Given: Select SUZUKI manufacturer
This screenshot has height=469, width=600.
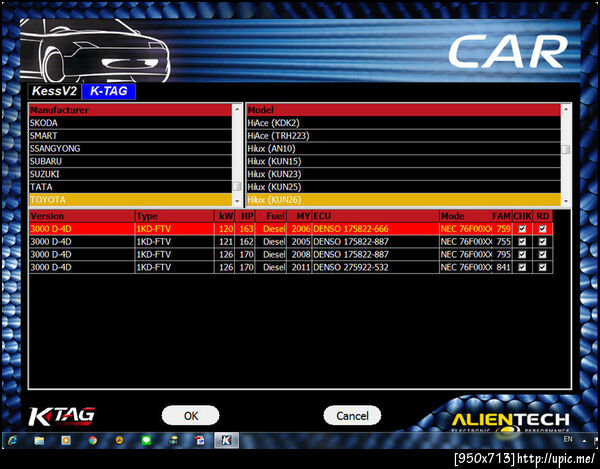Looking at the screenshot, I should tap(130, 174).
